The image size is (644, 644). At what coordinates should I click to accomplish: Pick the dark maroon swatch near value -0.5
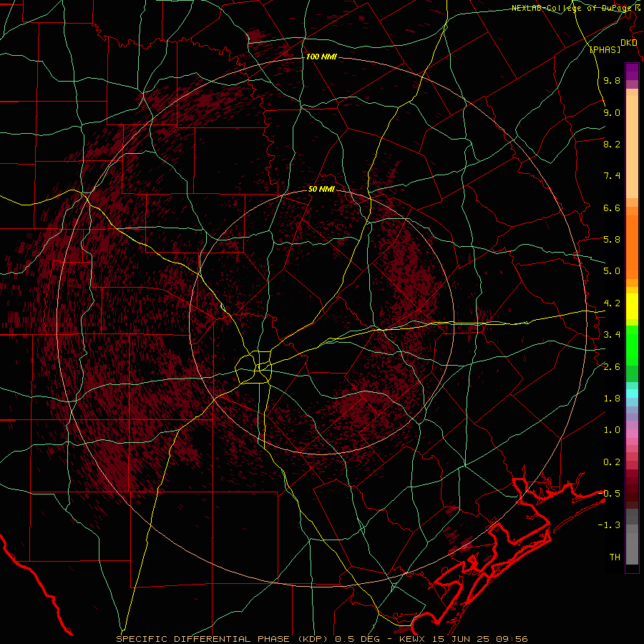[x=632, y=497]
